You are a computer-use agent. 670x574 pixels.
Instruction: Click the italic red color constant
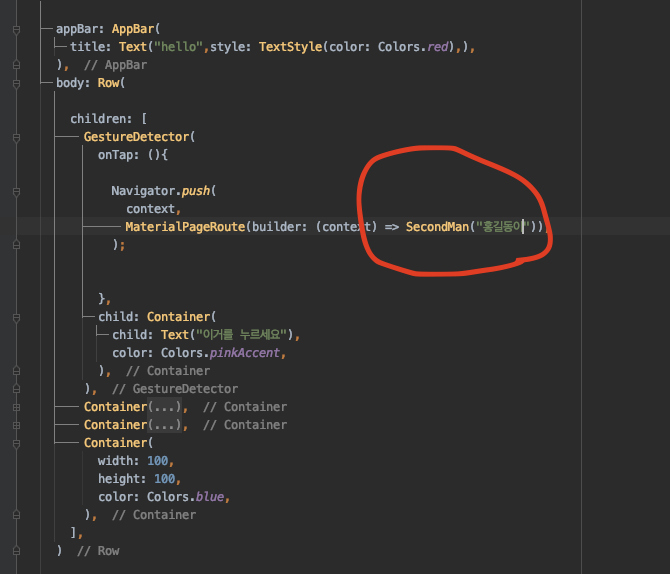tap(438, 47)
